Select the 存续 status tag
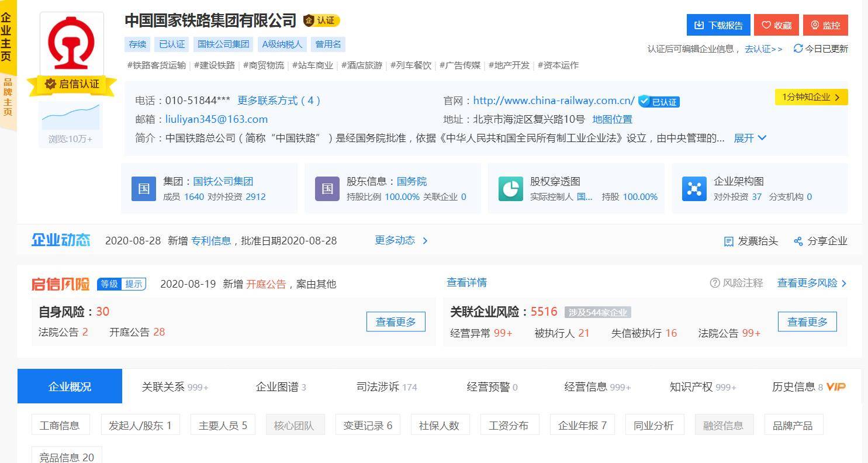 click(137, 44)
